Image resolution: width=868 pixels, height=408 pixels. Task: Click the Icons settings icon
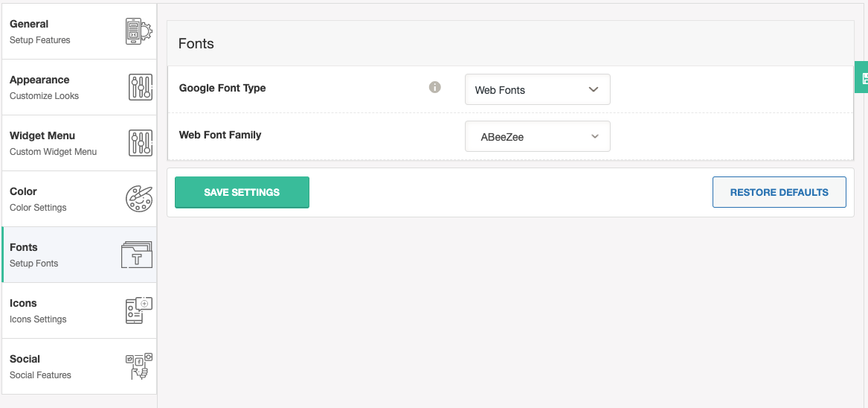[x=138, y=310]
